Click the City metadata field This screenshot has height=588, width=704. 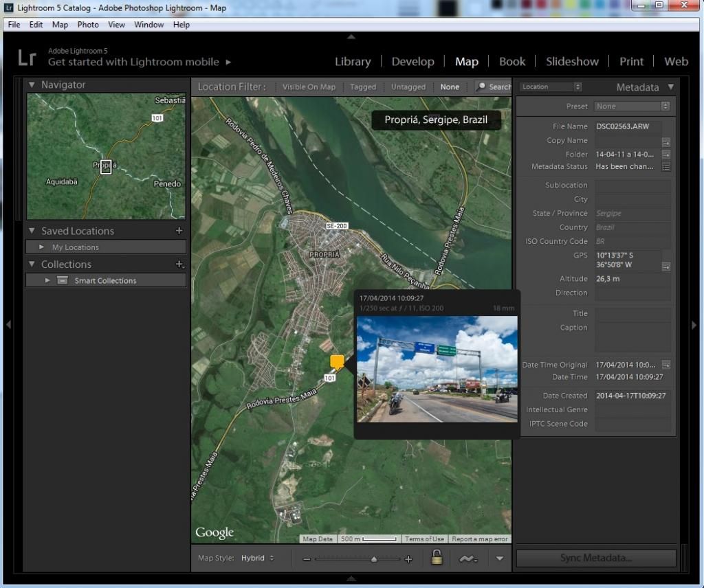(632, 199)
